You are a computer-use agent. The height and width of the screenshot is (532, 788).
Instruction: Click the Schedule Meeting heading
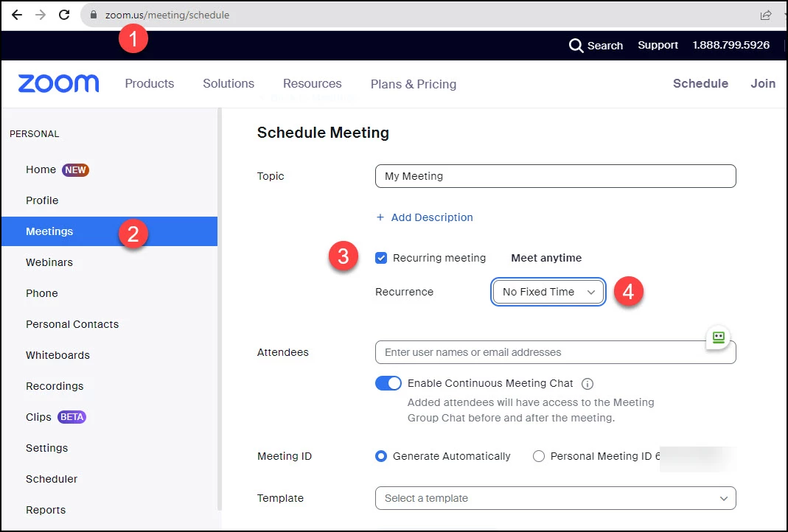pyautogui.click(x=323, y=133)
